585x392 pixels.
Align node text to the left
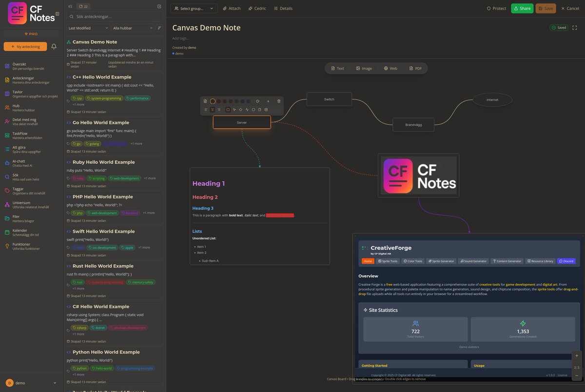pyautogui.click(x=206, y=110)
